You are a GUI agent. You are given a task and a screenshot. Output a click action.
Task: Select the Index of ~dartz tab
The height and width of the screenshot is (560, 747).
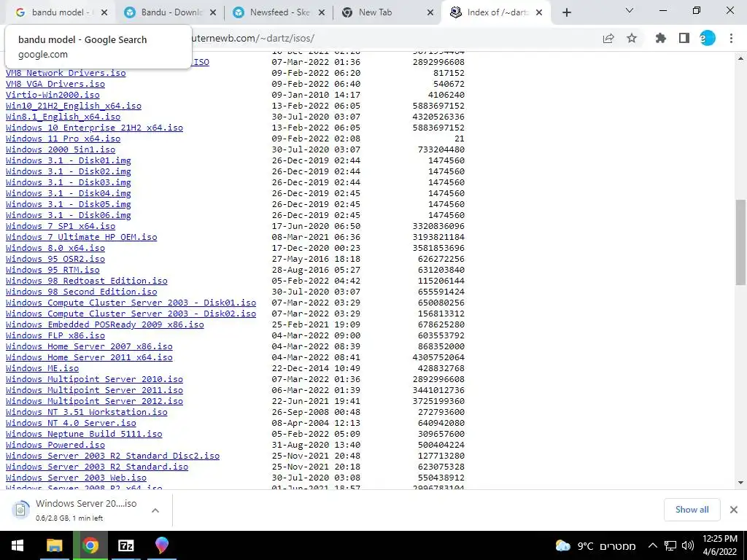pyautogui.click(x=495, y=13)
